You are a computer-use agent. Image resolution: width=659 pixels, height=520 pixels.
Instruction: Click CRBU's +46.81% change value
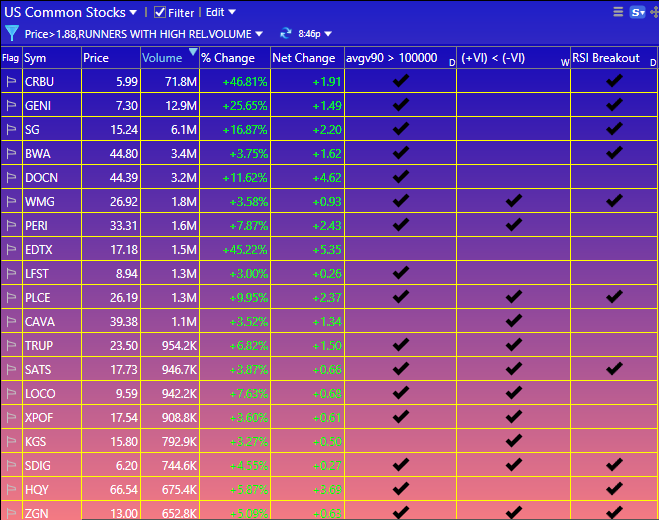[245, 82]
